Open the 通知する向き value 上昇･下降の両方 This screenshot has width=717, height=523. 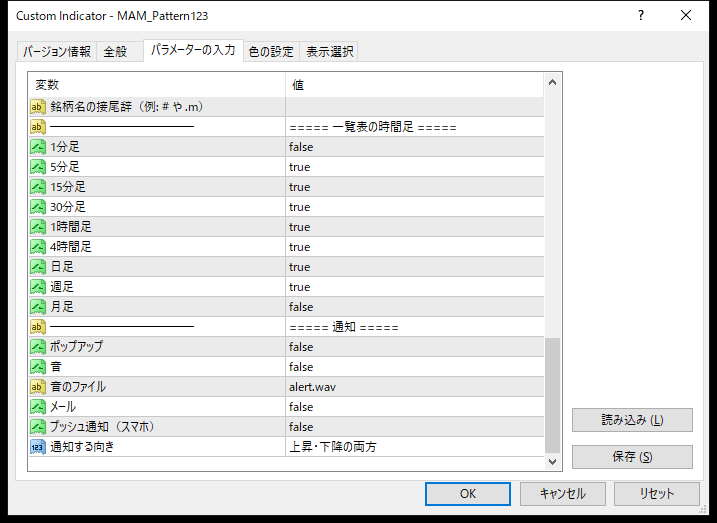(415, 447)
